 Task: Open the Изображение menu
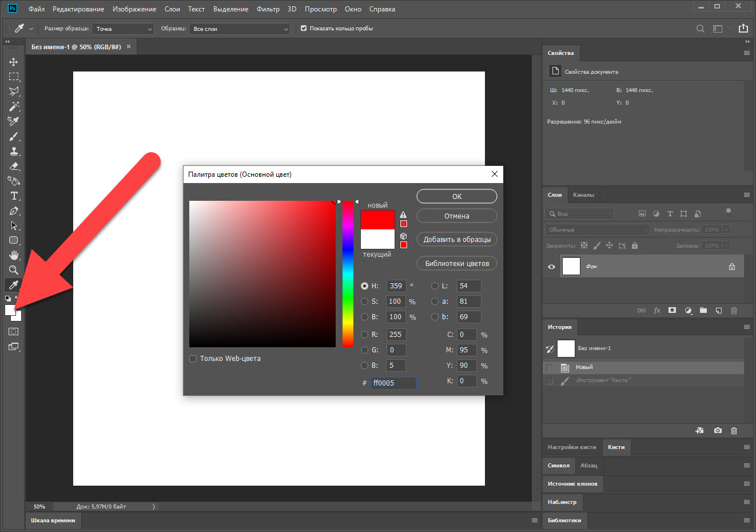134,9
